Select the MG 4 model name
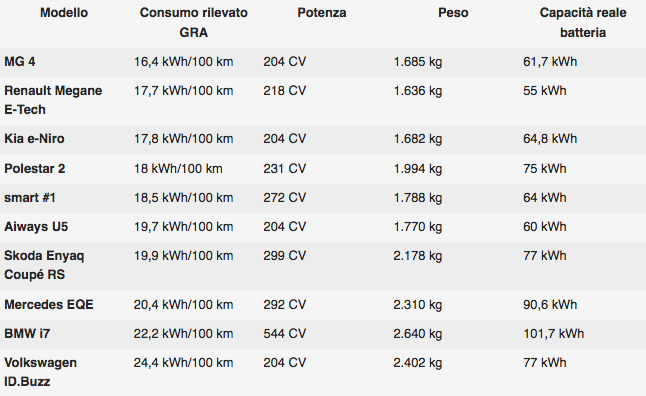Screen dimensions: 646x396 click(x=20, y=62)
